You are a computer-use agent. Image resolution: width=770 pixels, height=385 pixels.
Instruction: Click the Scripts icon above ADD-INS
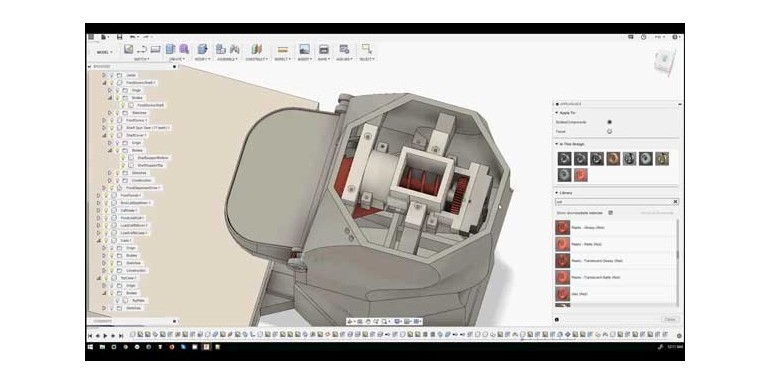point(344,49)
